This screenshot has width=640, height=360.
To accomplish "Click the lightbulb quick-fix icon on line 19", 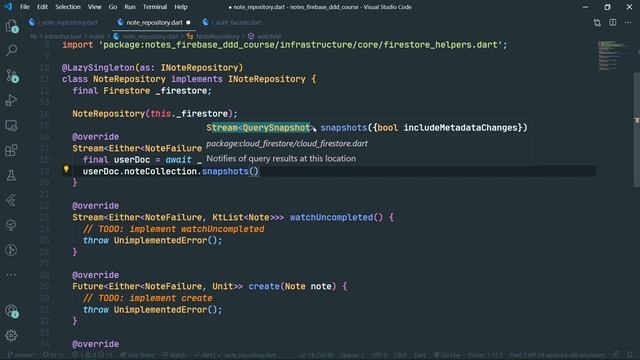I will 66,169.
